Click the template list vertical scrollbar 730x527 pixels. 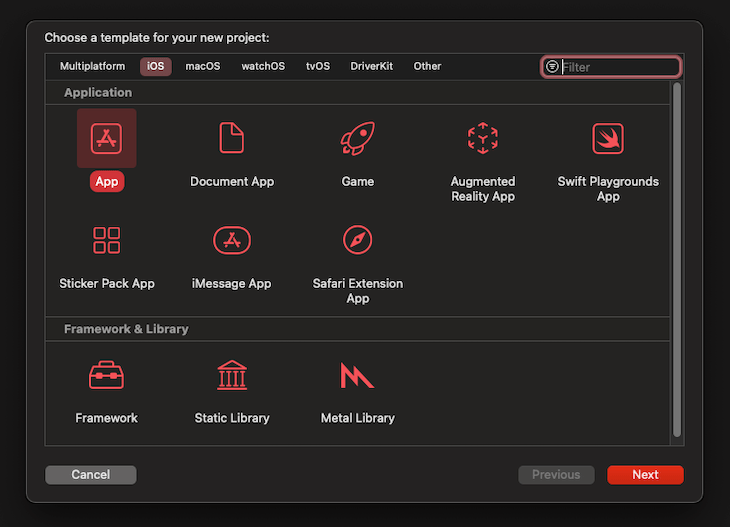pos(677,260)
